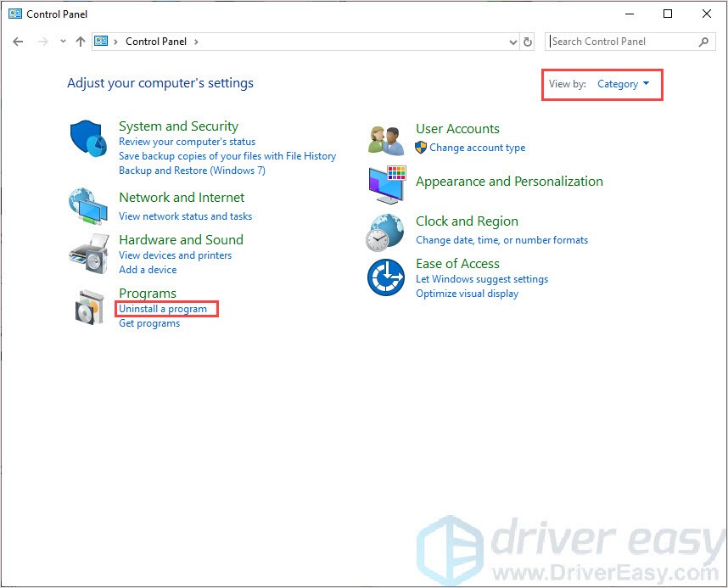Screen dimensions: 728x588
Task: Click the Clock and Region icon
Action: [x=386, y=232]
